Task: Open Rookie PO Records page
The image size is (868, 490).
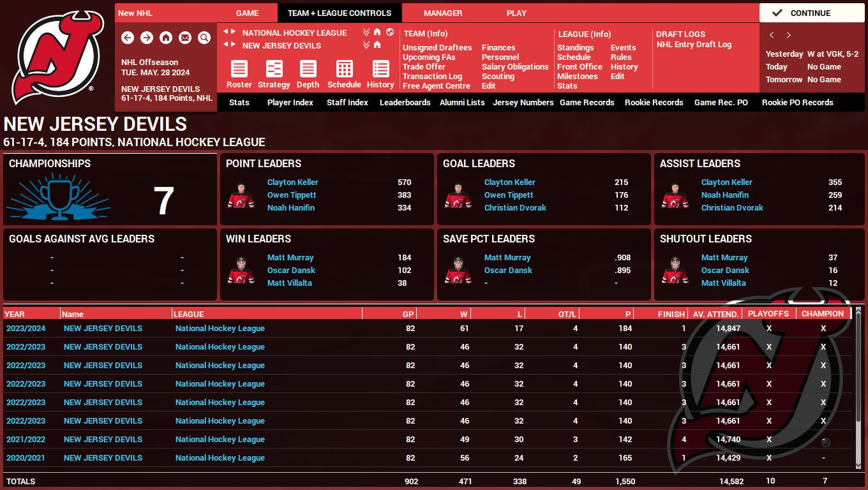Action: pyautogui.click(x=798, y=102)
